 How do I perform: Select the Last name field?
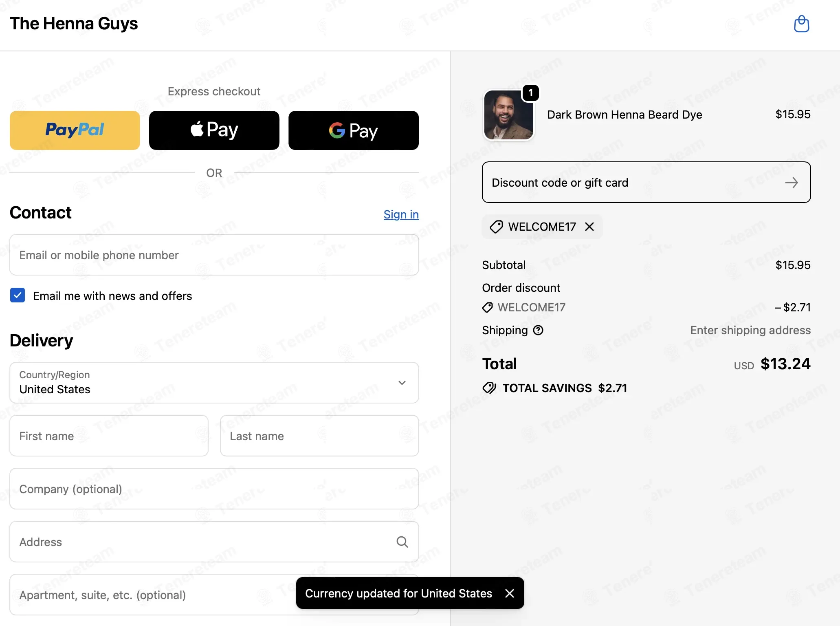(x=319, y=436)
